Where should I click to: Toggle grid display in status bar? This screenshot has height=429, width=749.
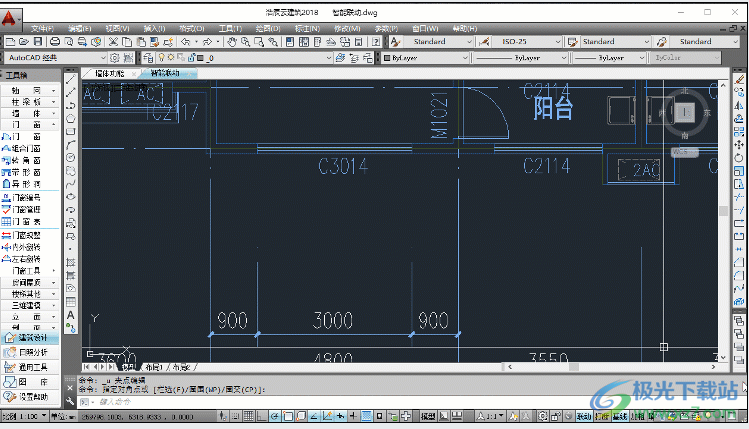pyautogui.click(x=249, y=416)
